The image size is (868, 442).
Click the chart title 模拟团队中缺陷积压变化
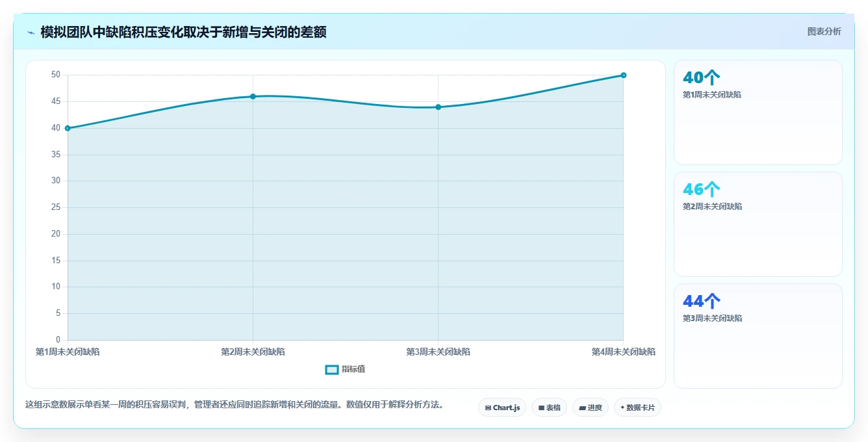tap(183, 32)
